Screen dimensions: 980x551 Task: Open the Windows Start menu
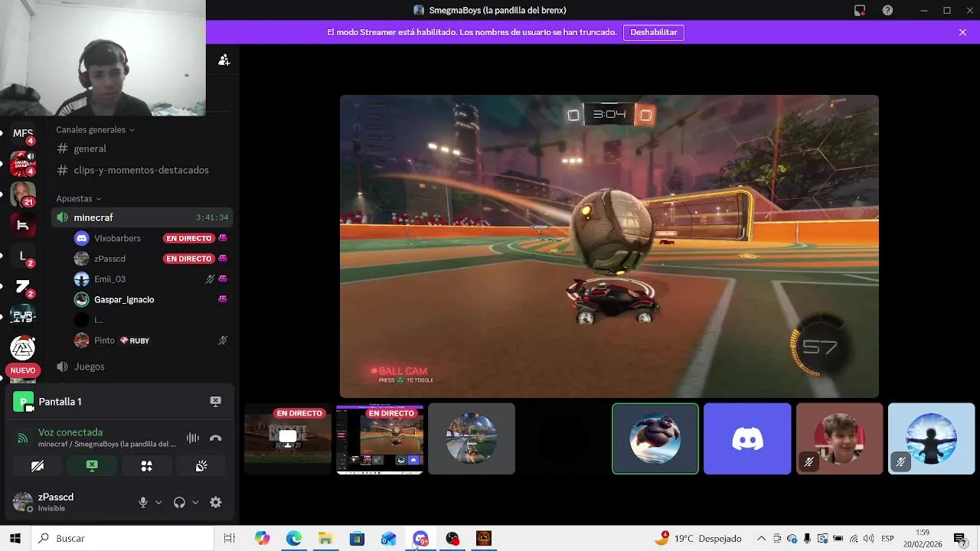coord(15,539)
